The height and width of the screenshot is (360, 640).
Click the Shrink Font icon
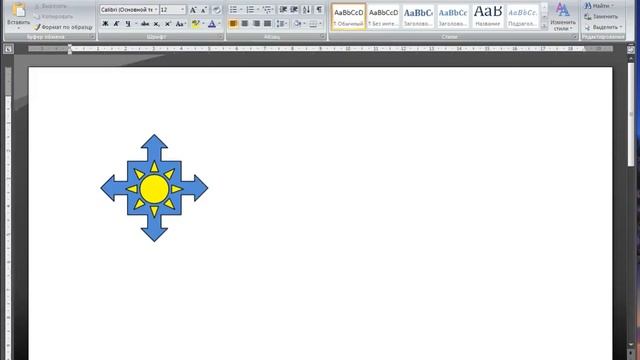click(204, 10)
